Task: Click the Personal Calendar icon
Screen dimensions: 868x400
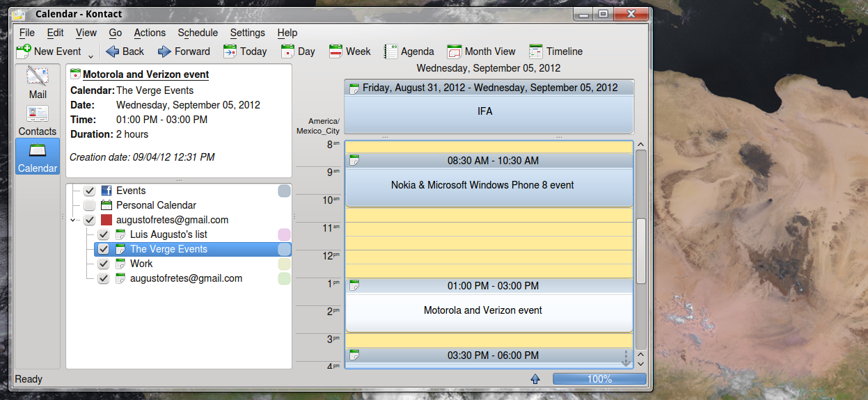Action: (106, 205)
